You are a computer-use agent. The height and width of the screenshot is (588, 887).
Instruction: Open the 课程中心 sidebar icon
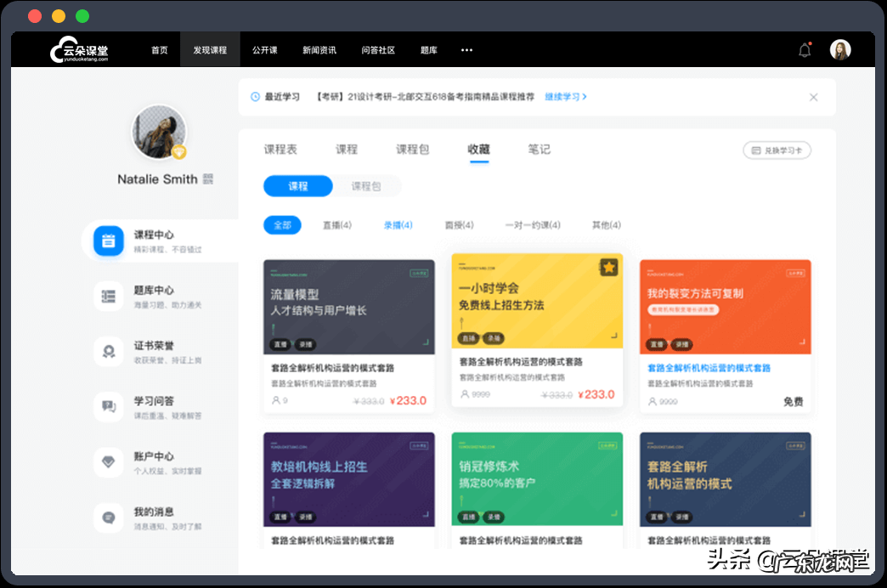108,240
